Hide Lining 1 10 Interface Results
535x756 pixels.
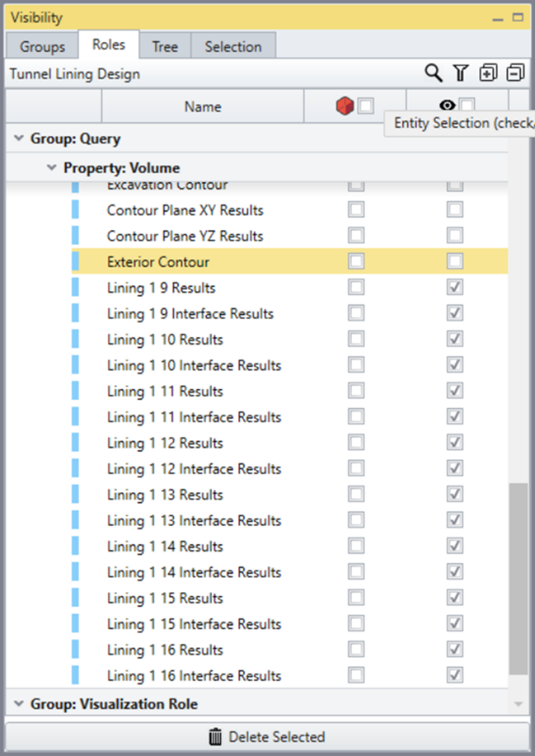point(455,365)
